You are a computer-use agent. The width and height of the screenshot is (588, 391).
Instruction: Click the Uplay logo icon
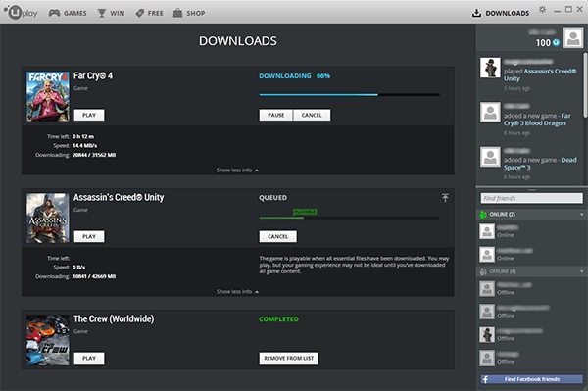(x=21, y=13)
